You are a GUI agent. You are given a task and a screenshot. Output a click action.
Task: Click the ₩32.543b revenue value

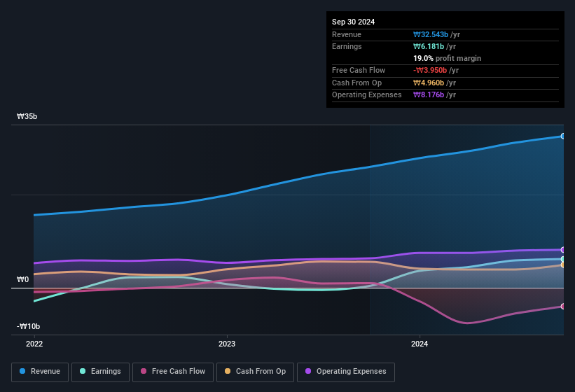[x=431, y=34]
